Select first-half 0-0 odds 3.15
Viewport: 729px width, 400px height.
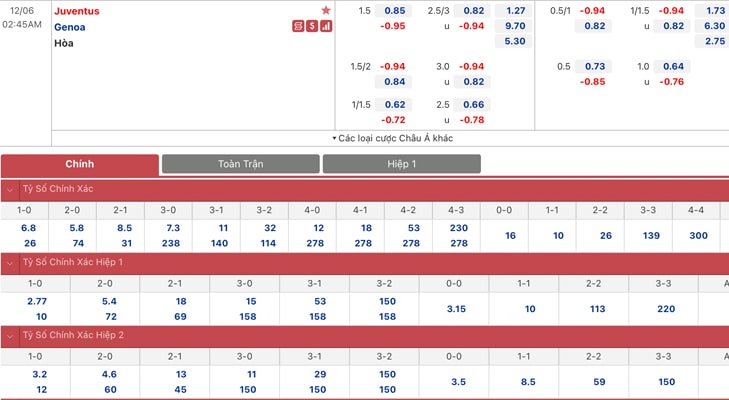coord(454,309)
